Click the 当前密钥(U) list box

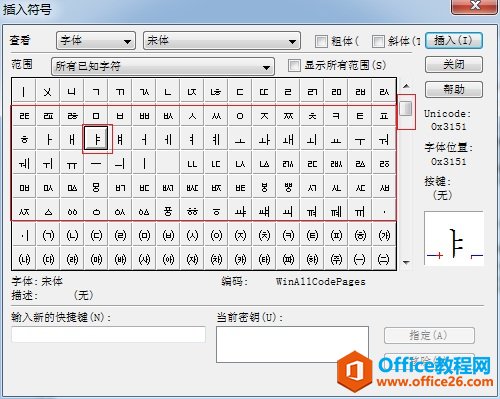292,344
